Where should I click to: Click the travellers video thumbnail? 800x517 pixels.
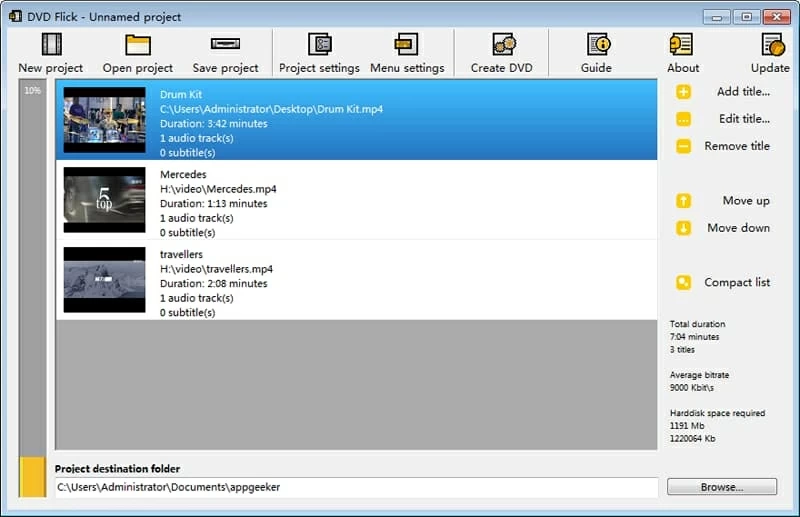click(x=104, y=280)
